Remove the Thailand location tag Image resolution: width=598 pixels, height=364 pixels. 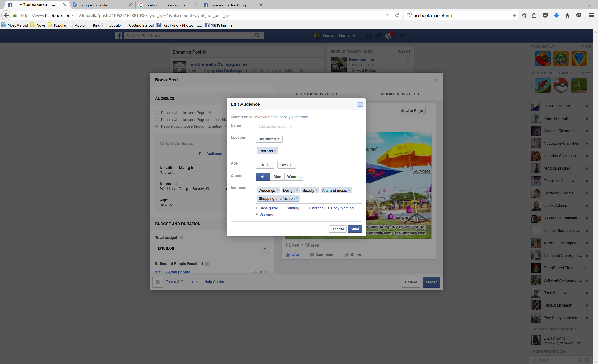point(275,151)
